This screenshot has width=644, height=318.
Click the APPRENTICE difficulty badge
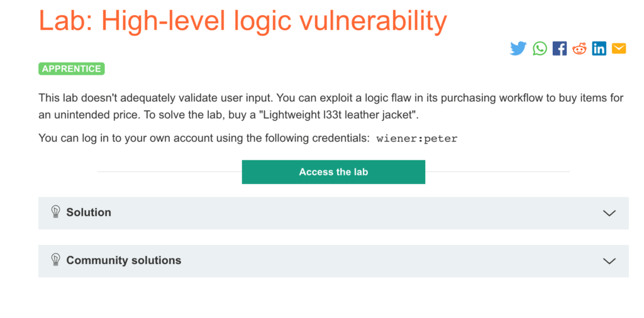(x=72, y=69)
